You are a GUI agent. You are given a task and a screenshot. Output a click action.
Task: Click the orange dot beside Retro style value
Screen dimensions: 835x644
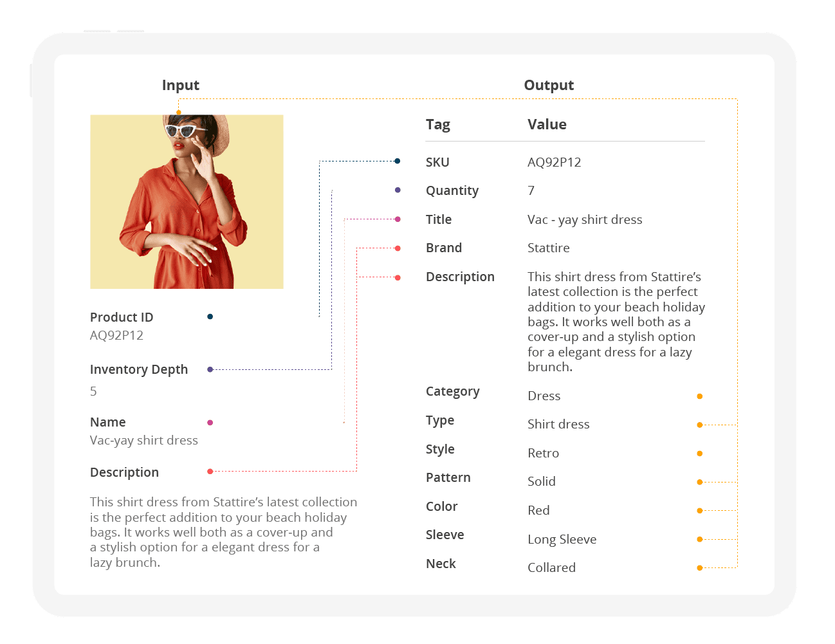point(699,454)
